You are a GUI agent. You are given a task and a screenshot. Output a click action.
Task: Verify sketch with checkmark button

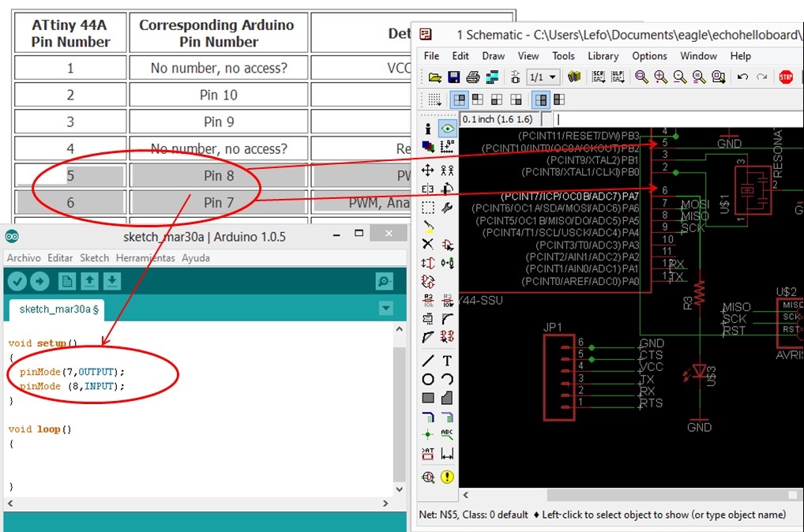point(17,281)
